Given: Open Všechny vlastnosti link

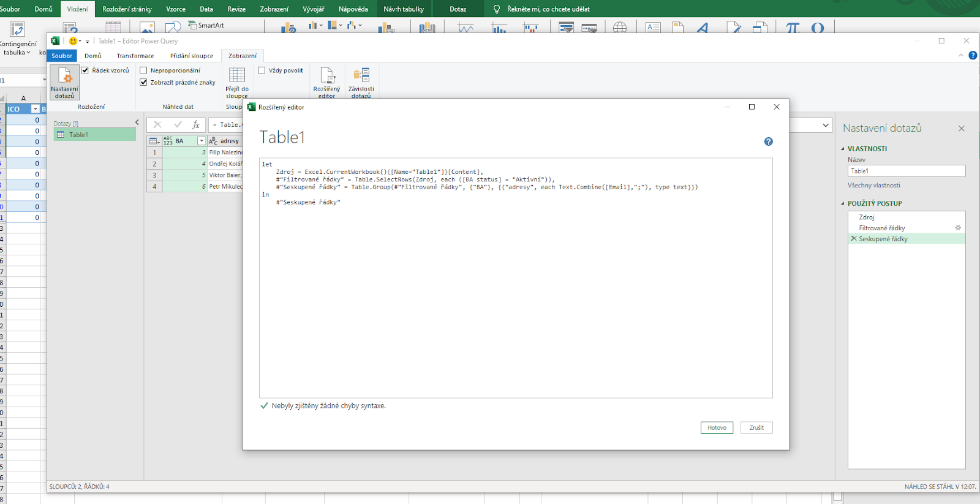Looking at the screenshot, I should click(874, 185).
